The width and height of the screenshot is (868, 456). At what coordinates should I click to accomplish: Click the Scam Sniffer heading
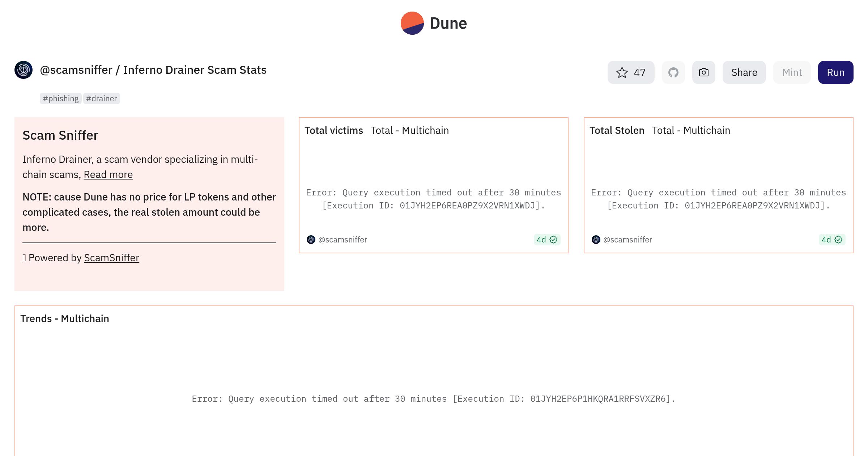pyautogui.click(x=60, y=135)
